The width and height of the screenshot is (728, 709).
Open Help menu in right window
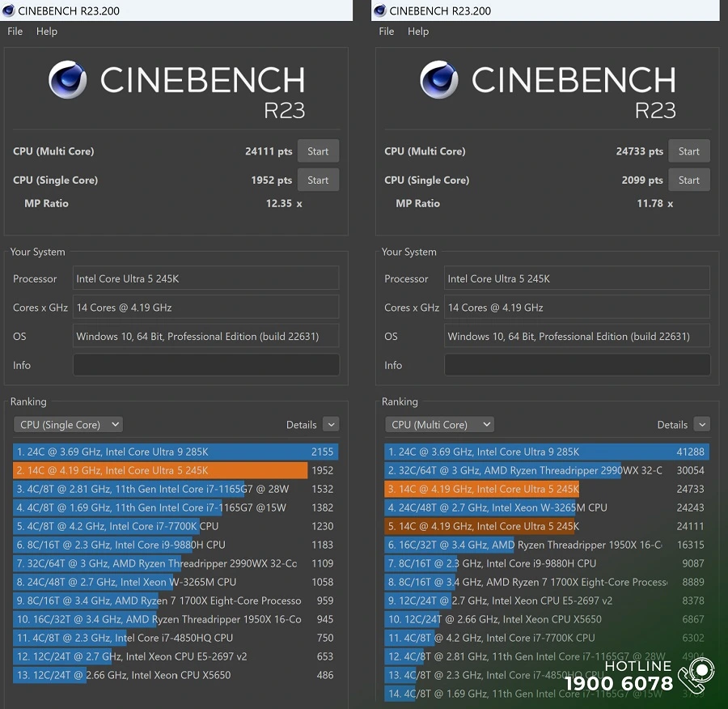coord(418,31)
